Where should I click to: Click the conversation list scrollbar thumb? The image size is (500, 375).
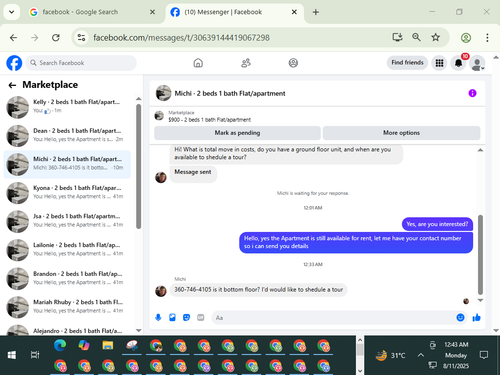(138, 167)
